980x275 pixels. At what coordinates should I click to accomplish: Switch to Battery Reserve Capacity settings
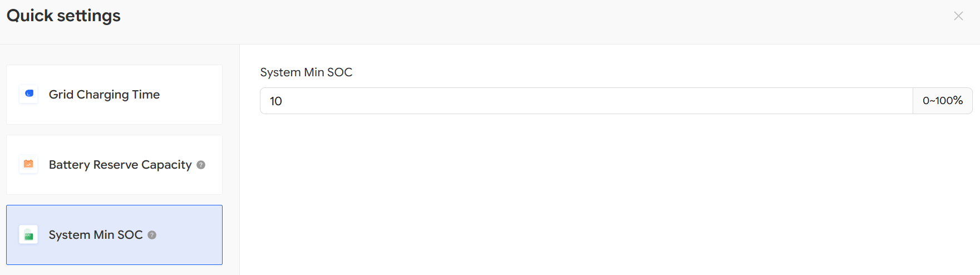120,165
